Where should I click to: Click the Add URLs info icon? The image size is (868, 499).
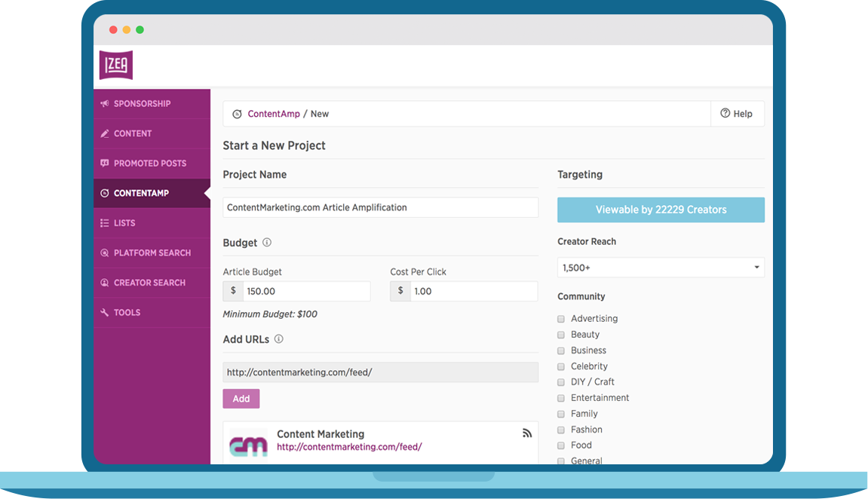279,338
